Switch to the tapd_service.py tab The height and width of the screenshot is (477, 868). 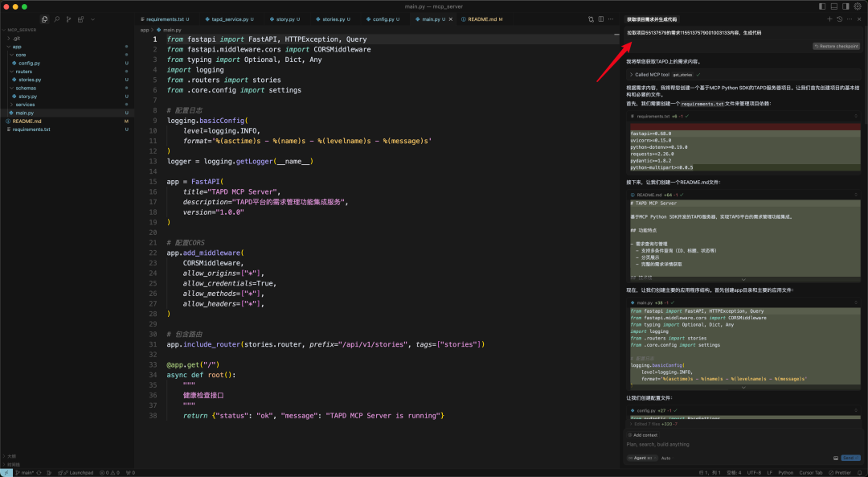tap(229, 19)
